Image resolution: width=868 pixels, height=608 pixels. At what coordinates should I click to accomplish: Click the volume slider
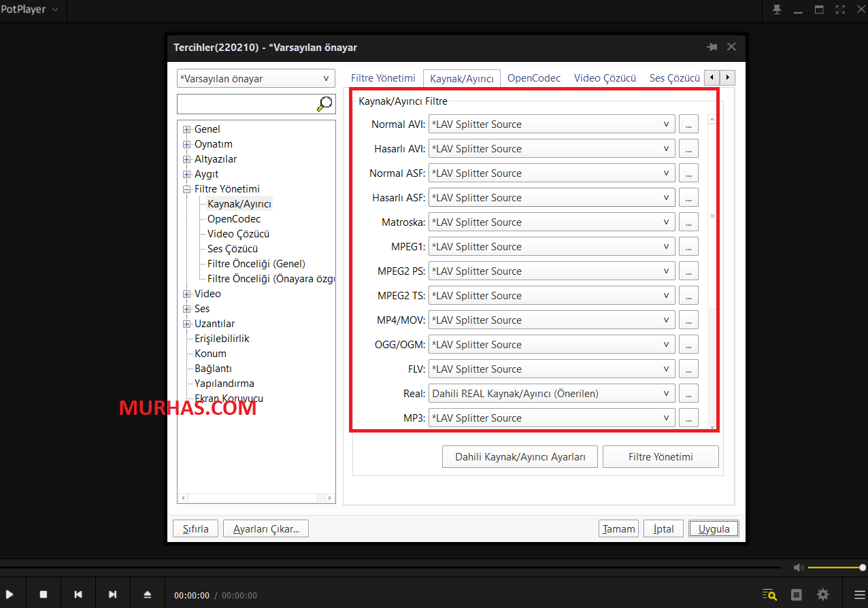click(837, 567)
